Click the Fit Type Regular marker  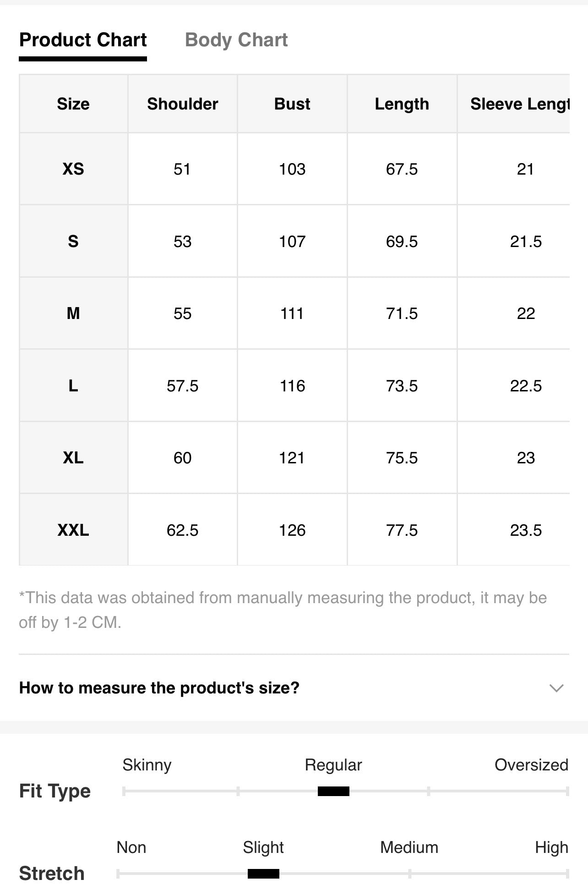click(x=333, y=791)
